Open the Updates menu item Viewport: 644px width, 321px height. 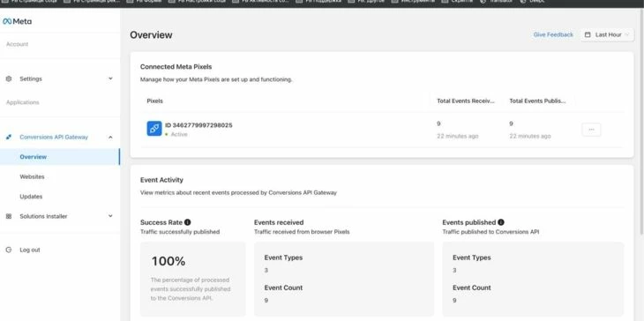[60, 197]
